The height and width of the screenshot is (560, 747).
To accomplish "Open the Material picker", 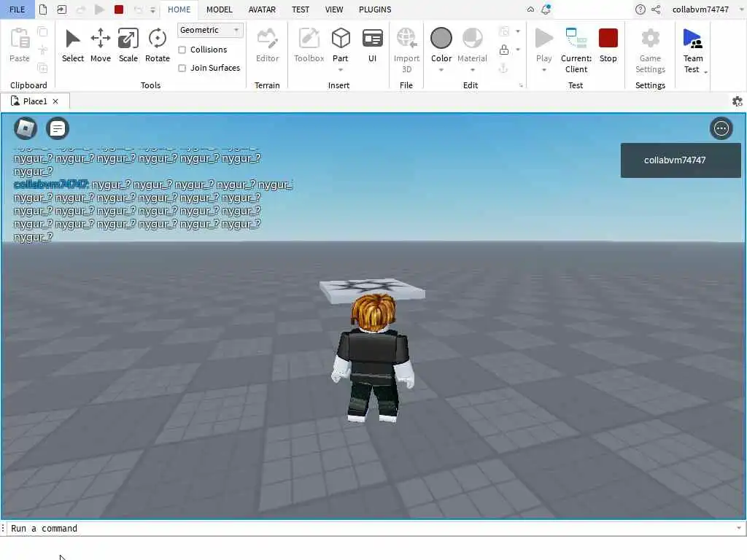I will coord(472,45).
